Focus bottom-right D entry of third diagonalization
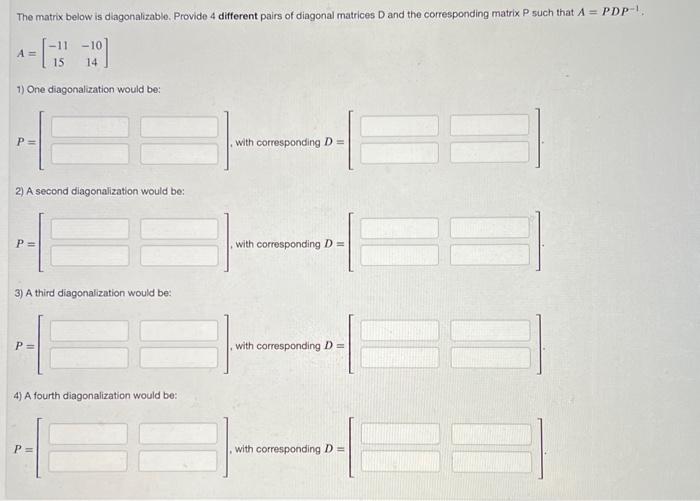The height and width of the screenshot is (501, 700). click(x=491, y=358)
